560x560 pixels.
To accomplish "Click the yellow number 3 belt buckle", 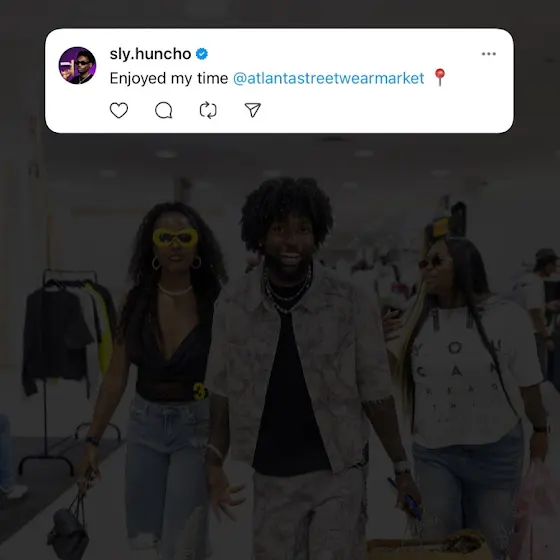I will [x=200, y=391].
